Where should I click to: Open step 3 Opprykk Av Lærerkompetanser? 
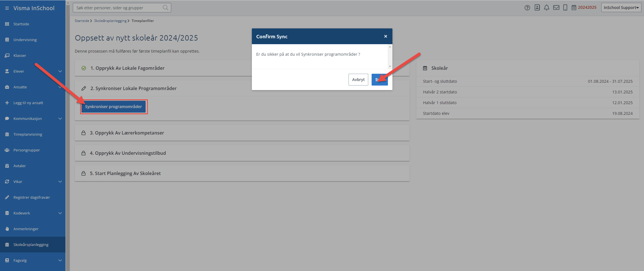(242, 133)
